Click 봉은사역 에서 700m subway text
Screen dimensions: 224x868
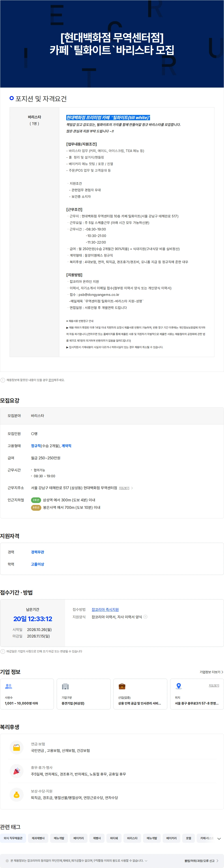click(72, 507)
